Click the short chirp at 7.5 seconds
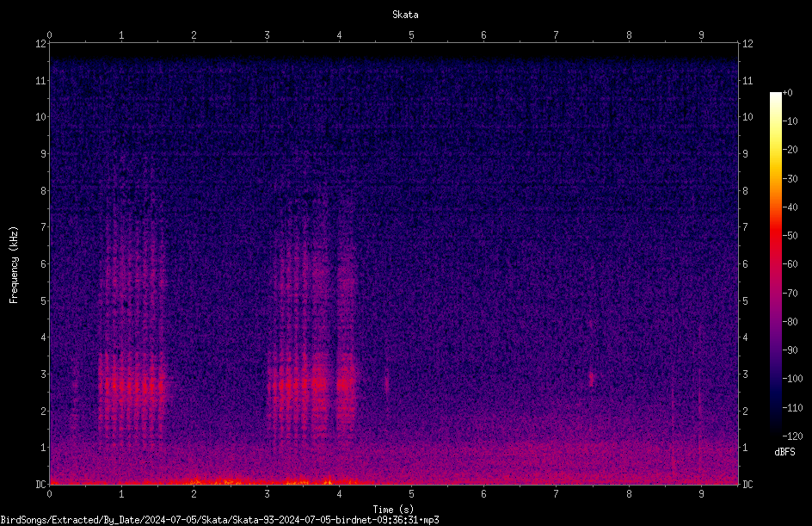The width and height of the screenshot is (812, 526). [x=591, y=379]
